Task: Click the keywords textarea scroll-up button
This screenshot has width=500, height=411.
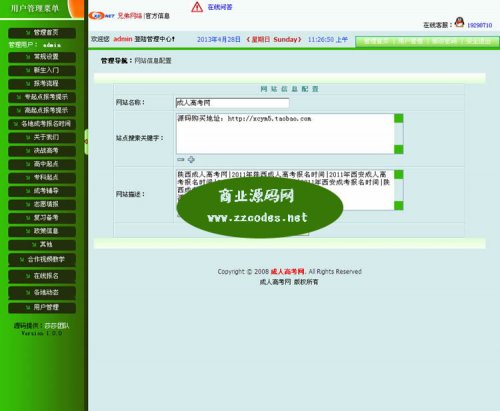Action: [399, 118]
